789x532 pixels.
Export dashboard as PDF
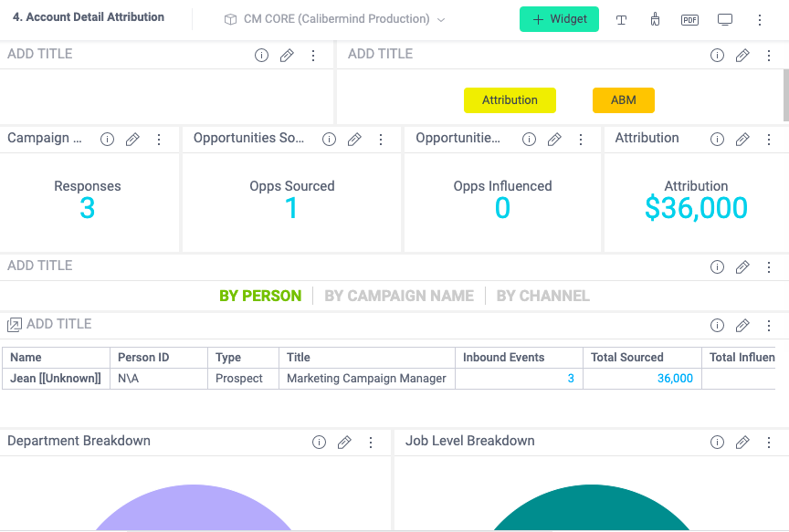click(689, 19)
